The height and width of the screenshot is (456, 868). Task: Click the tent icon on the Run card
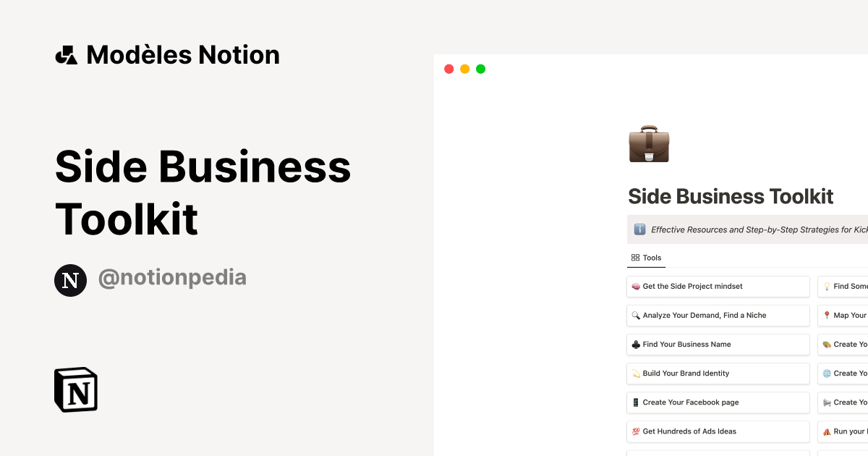826,431
